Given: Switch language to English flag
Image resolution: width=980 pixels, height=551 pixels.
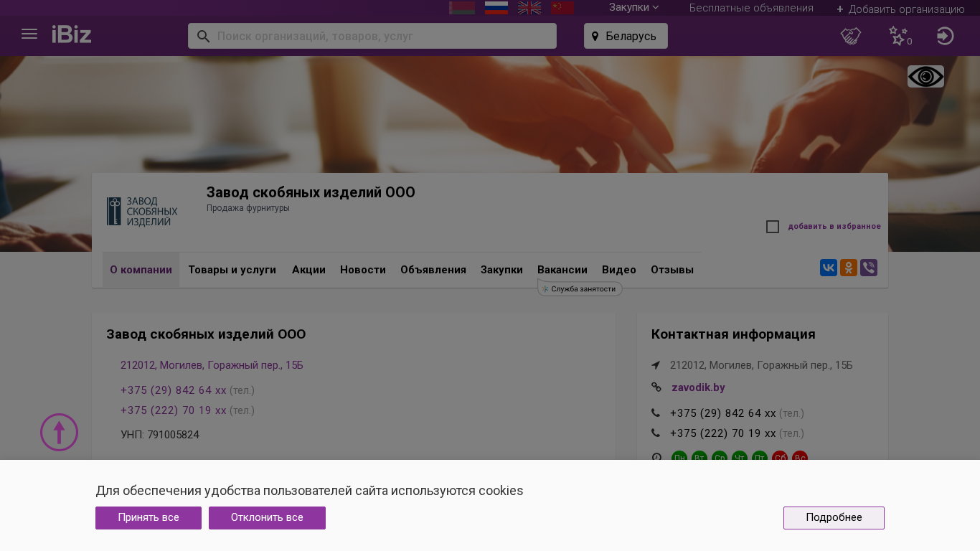Looking at the screenshot, I should click(529, 8).
